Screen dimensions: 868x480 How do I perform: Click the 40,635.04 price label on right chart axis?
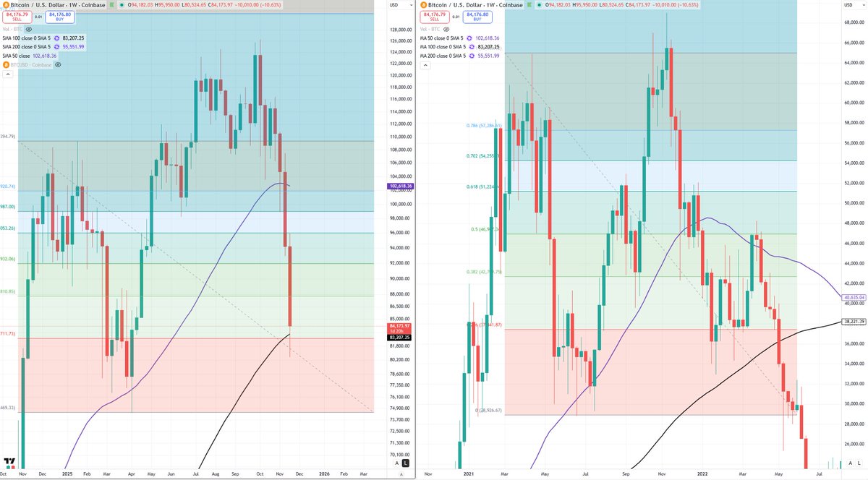[854, 296]
